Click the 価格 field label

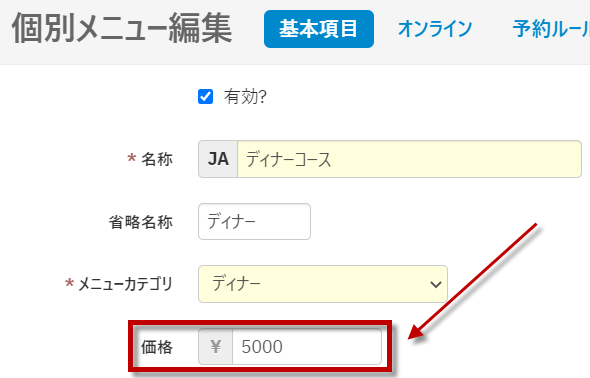157,347
